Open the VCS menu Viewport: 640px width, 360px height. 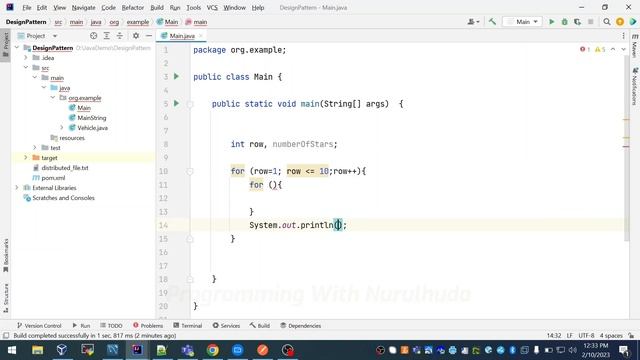click(x=212, y=7)
